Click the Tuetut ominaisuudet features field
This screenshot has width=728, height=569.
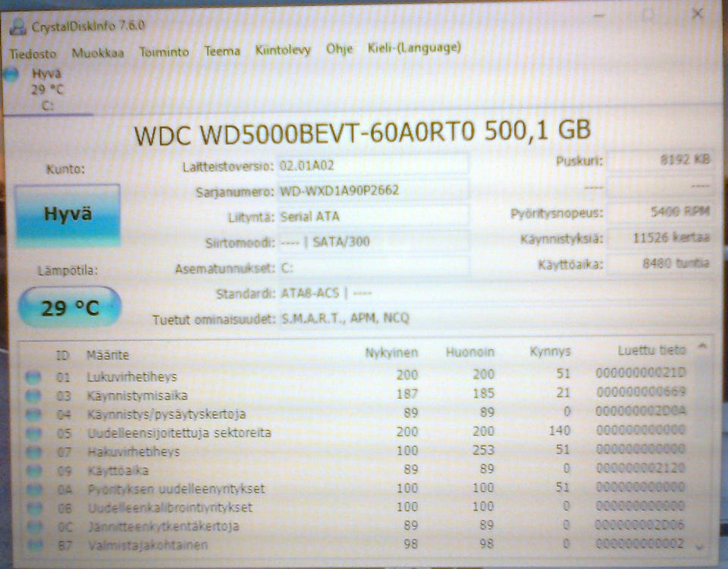coord(496,318)
